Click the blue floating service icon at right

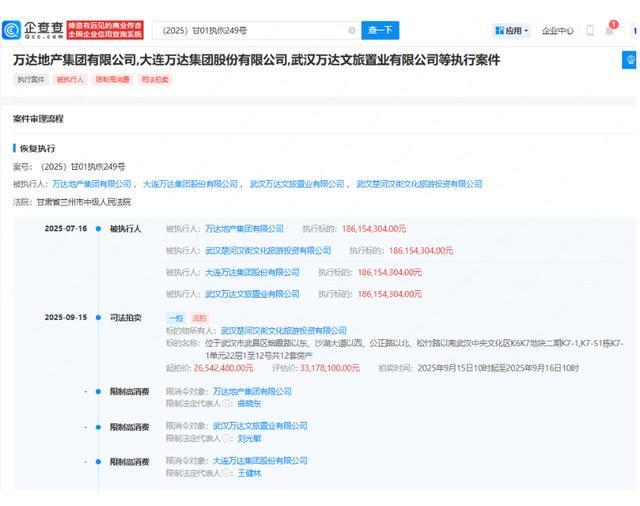[x=630, y=60]
